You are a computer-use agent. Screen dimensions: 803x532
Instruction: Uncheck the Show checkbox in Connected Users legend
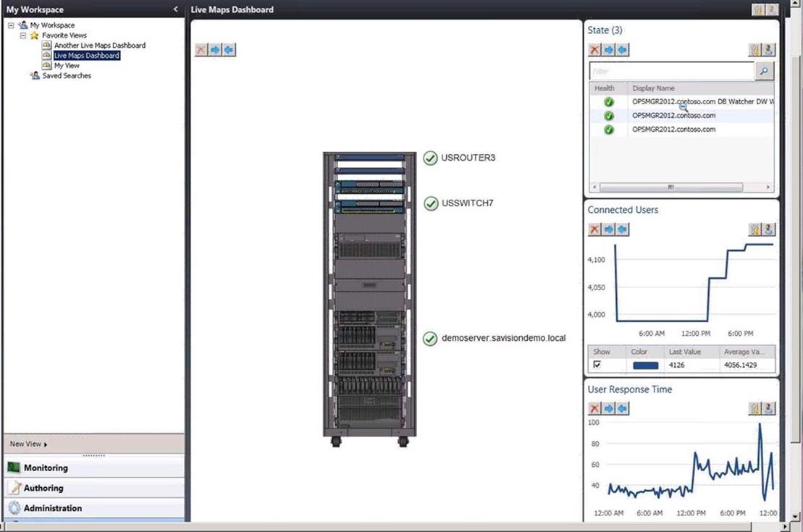click(x=597, y=365)
